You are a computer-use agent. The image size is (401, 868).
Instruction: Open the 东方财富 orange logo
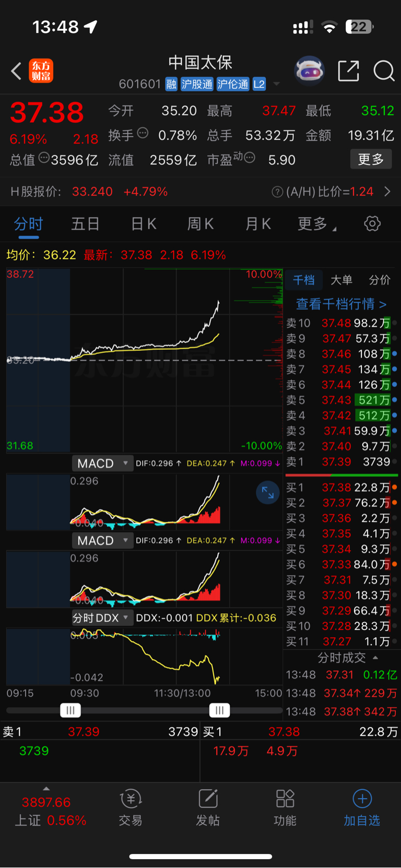41,71
